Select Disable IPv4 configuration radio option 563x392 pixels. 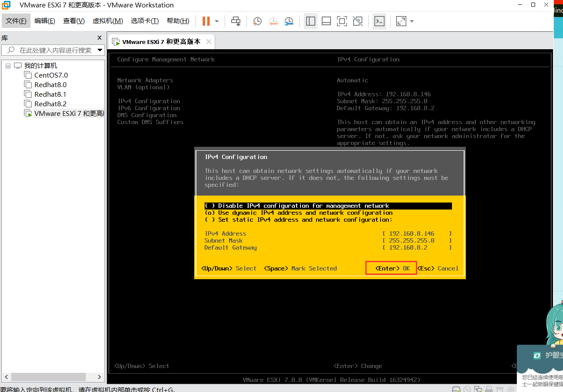[328, 206]
